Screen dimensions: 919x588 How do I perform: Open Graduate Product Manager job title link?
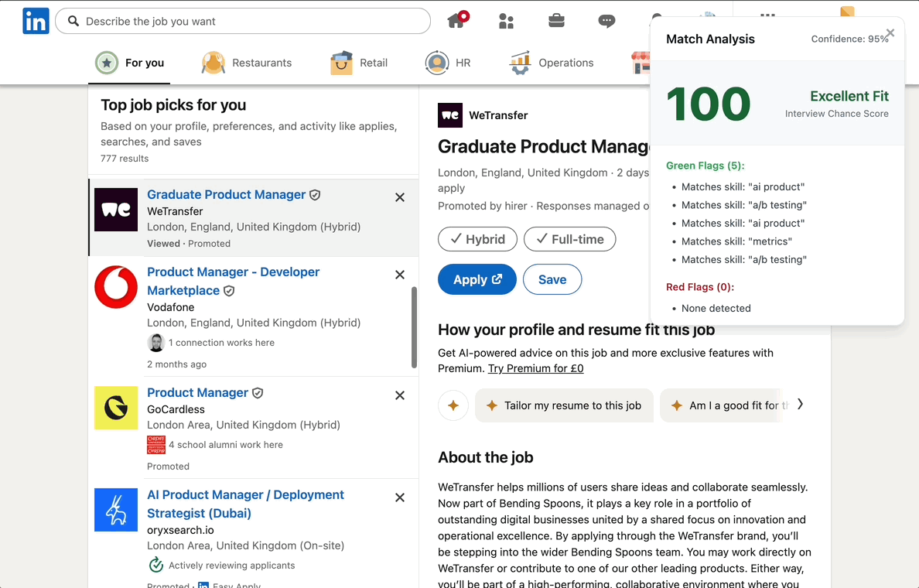point(226,195)
